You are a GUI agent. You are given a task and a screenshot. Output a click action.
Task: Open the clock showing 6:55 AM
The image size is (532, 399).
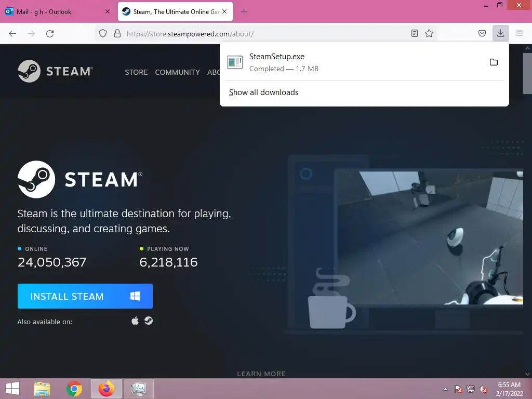click(x=509, y=389)
